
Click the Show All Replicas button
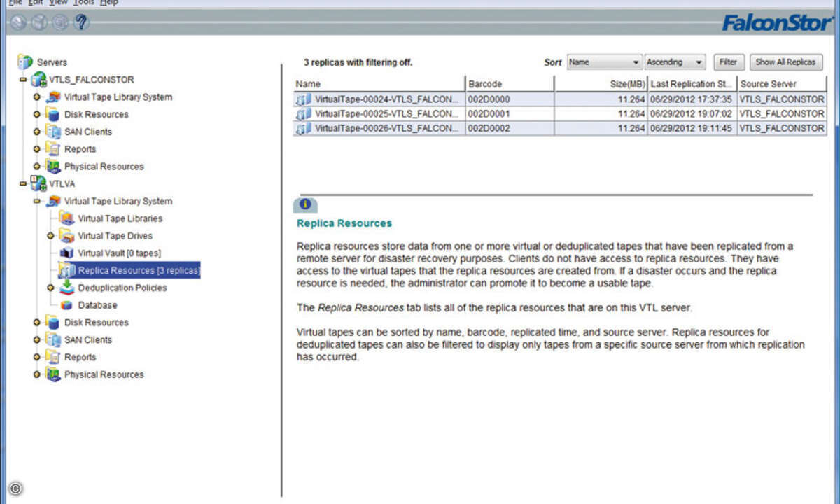tap(786, 62)
